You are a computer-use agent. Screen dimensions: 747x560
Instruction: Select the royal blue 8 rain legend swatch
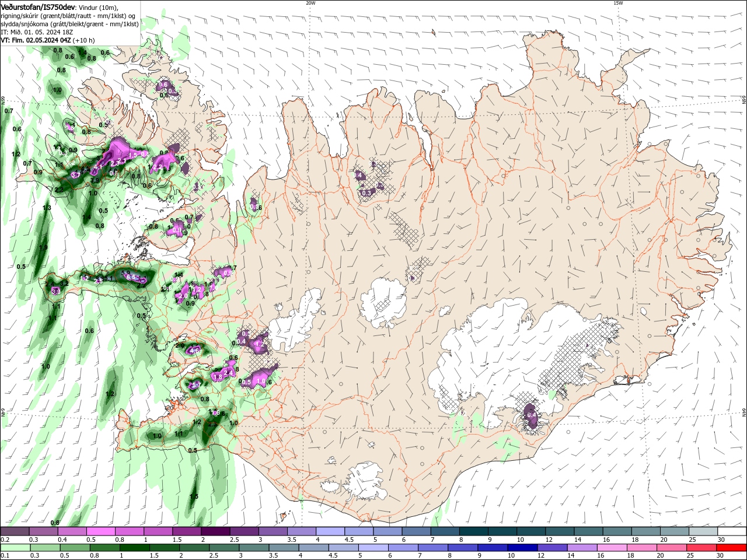click(463, 548)
